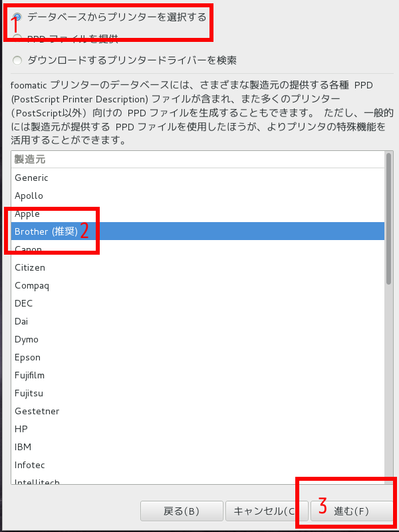
Task: Choose Epson as the manufacturer
Action: (x=28, y=357)
